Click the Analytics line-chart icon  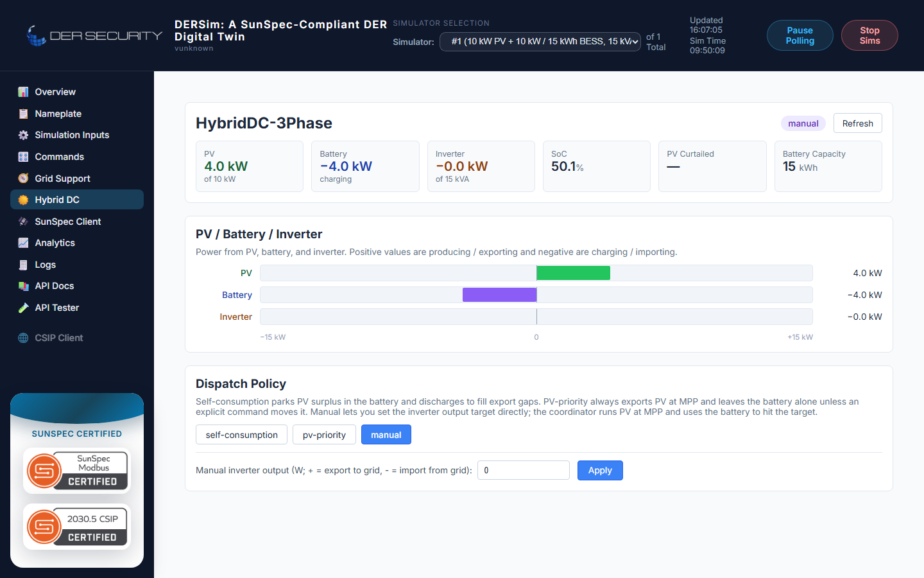point(23,243)
